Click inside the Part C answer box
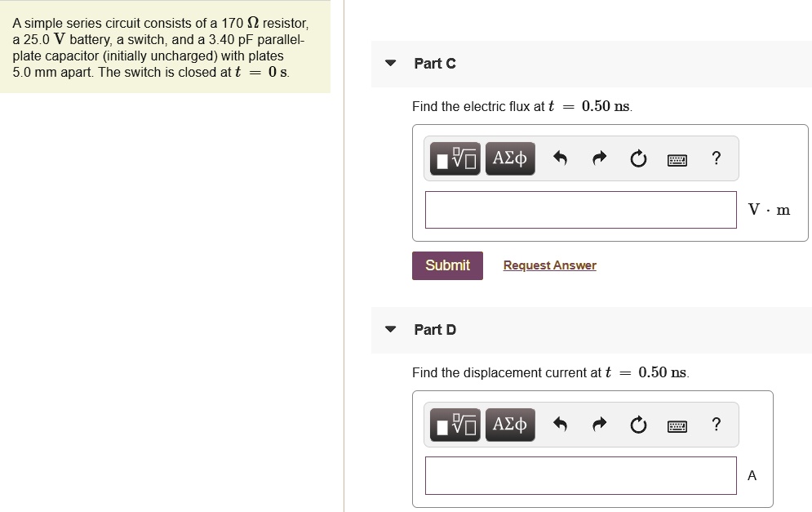Image resolution: width=812 pixels, height=512 pixels. [580, 210]
